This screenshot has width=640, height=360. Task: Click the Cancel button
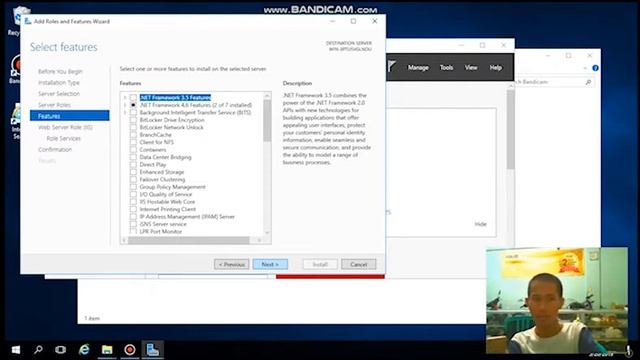pyautogui.click(x=358, y=264)
